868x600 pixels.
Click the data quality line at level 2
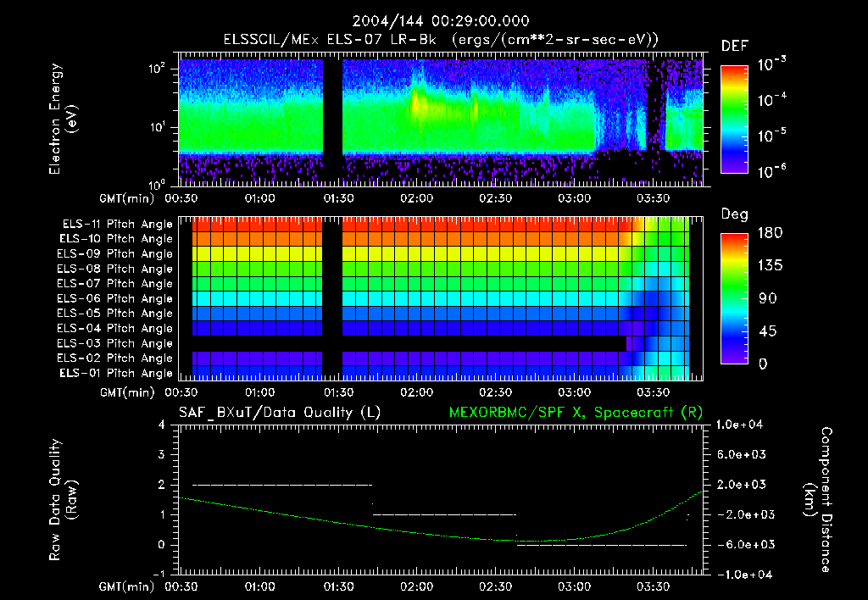point(282,485)
